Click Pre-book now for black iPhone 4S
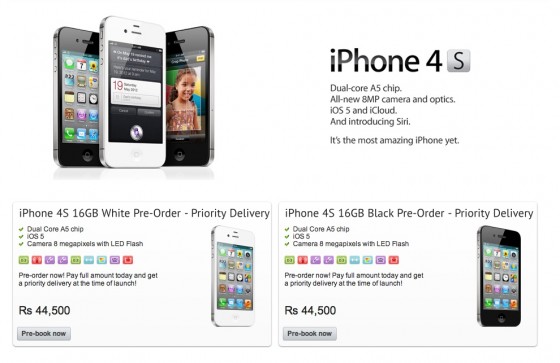 pos(310,333)
